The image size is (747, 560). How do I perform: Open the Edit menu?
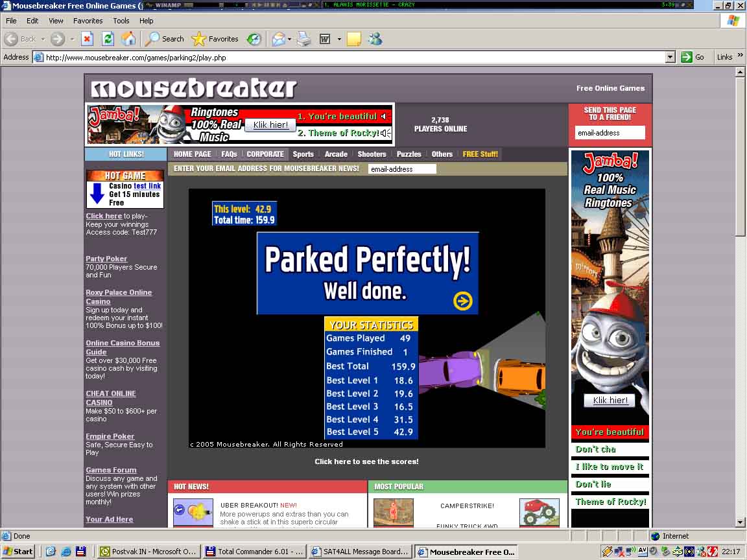32,21
